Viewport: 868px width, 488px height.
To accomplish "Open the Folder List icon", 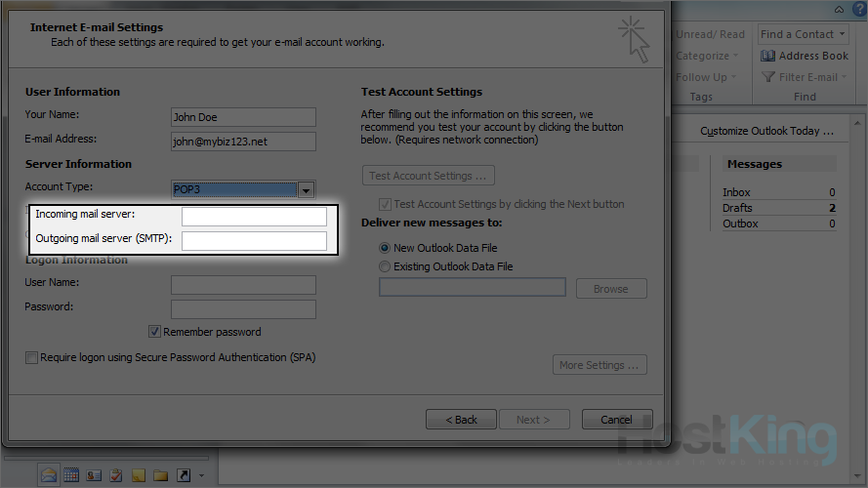I will [161, 475].
